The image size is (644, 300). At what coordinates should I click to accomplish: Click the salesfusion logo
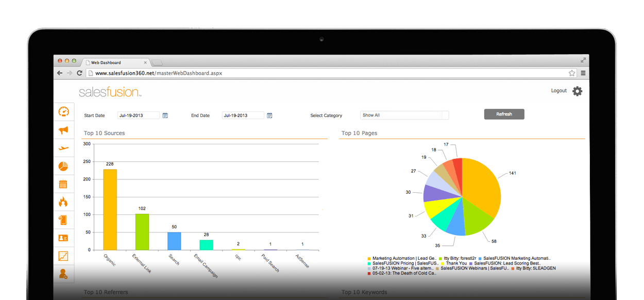tap(110, 92)
